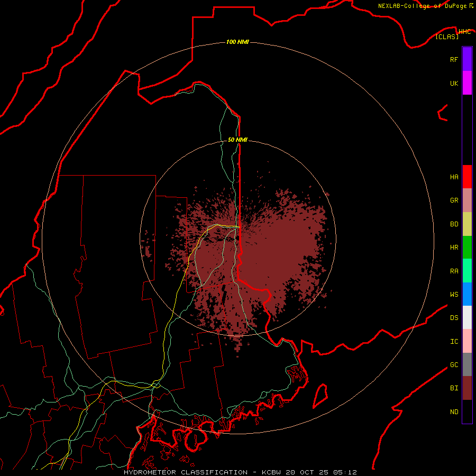
Task: Click the HYDROMETEOR CLASSIFICATION title text
Action: point(186,472)
